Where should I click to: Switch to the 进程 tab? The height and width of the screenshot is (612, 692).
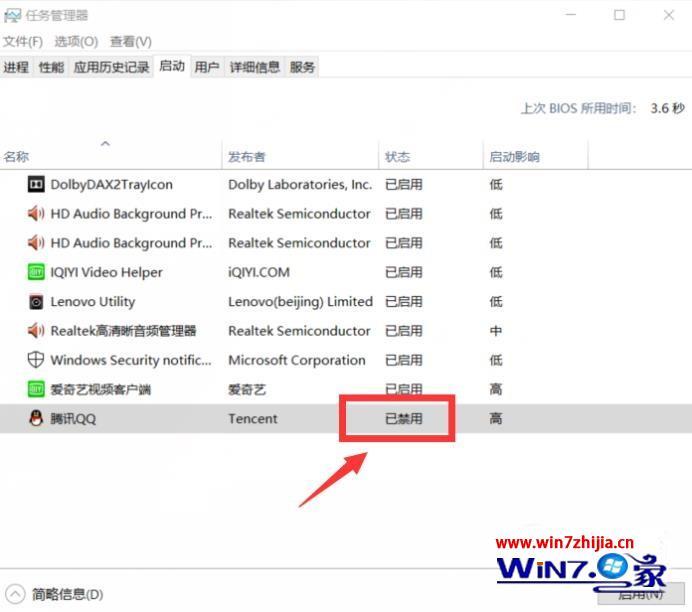pyautogui.click(x=16, y=67)
